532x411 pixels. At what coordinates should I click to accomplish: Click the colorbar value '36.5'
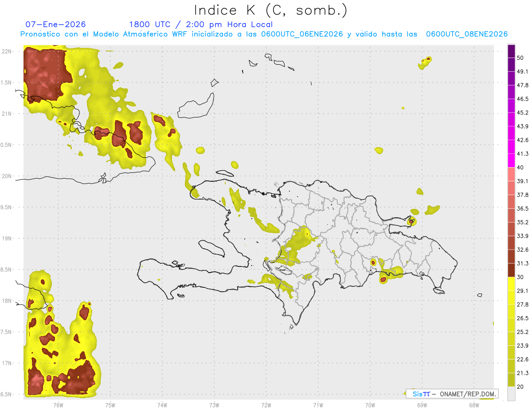tap(523, 208)
